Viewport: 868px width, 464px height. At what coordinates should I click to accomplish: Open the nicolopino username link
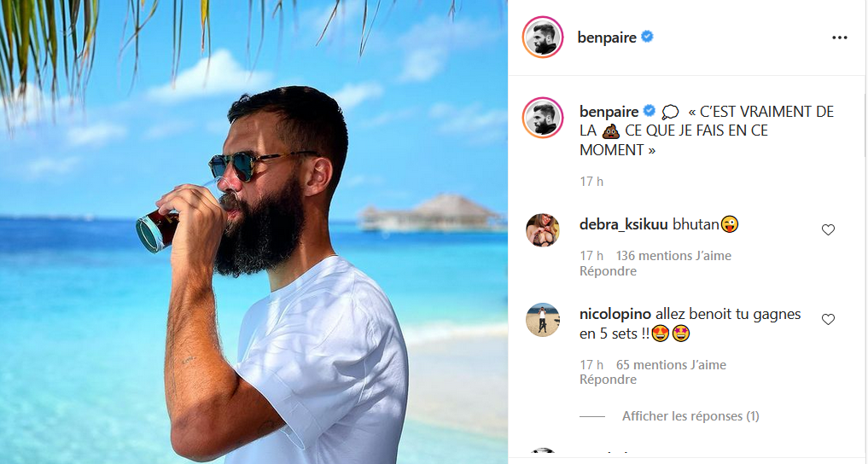[x=615, y=314]
